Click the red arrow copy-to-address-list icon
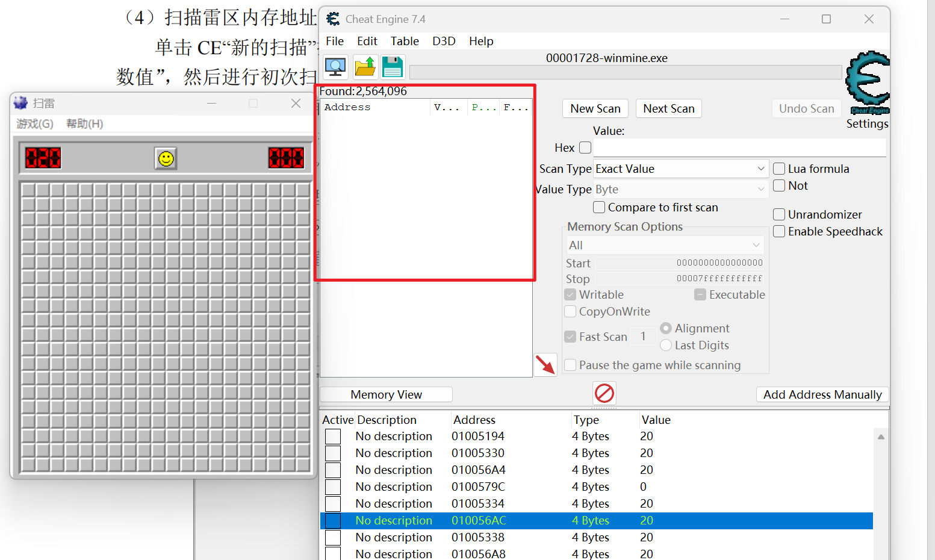The image size is (935, 560). click(545, 365)
